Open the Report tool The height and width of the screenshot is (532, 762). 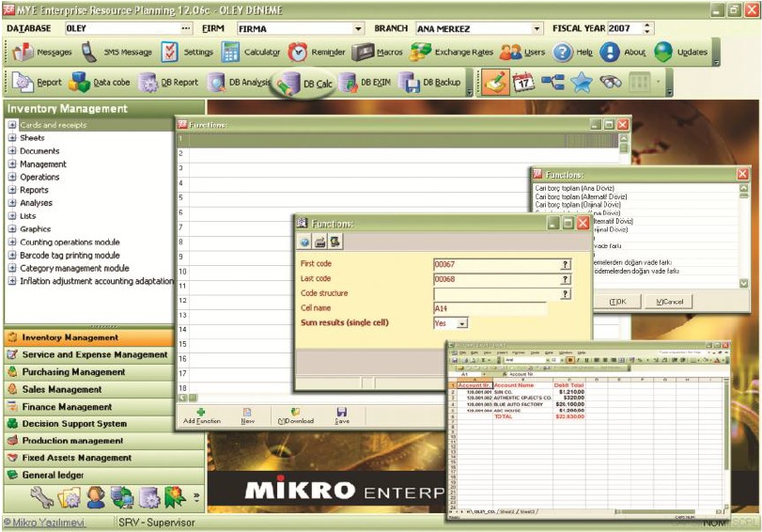37,82
